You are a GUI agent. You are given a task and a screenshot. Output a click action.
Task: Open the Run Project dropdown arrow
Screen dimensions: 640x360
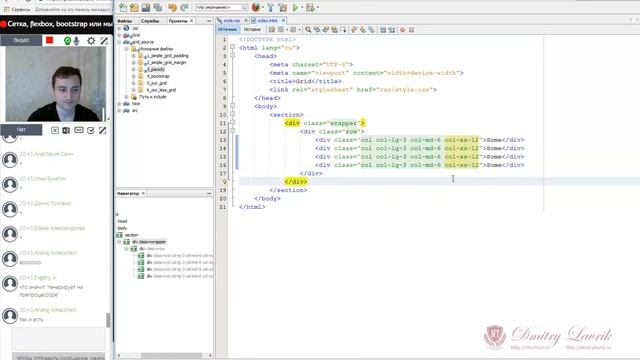tap(302, 7)
